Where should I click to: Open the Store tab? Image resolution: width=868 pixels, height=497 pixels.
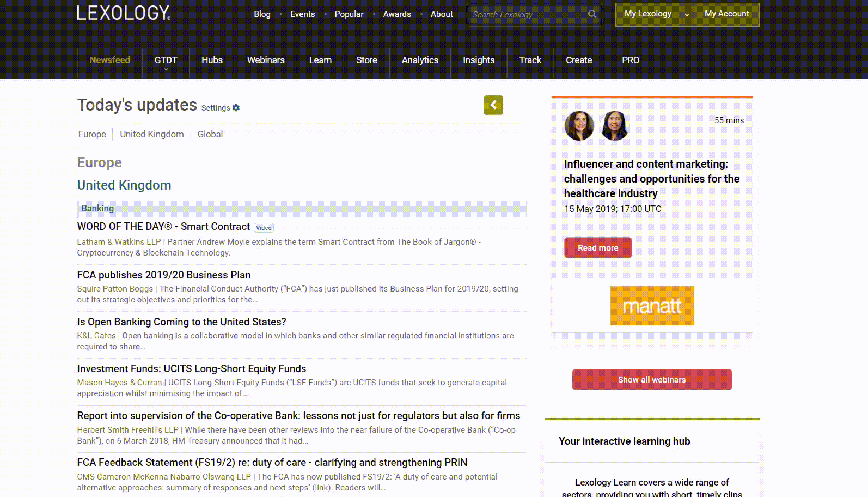[x=366, y=60]
